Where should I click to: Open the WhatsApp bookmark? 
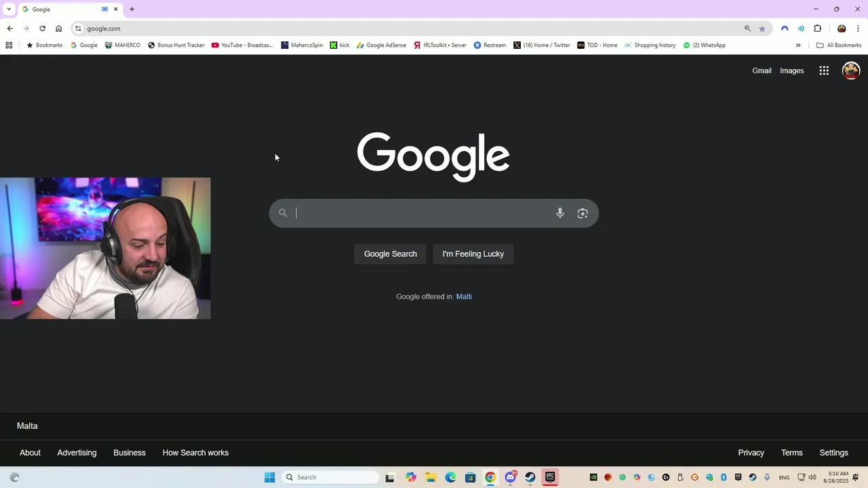[x=705, y=45]
